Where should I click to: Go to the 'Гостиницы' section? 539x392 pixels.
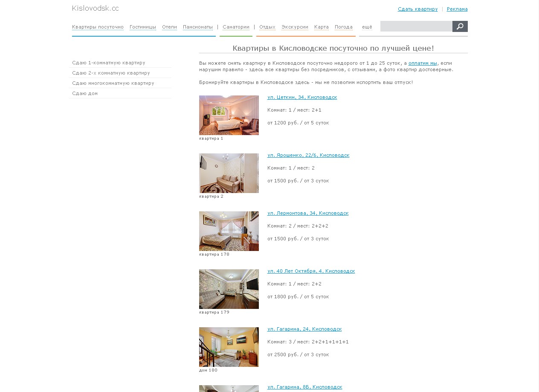143,27
